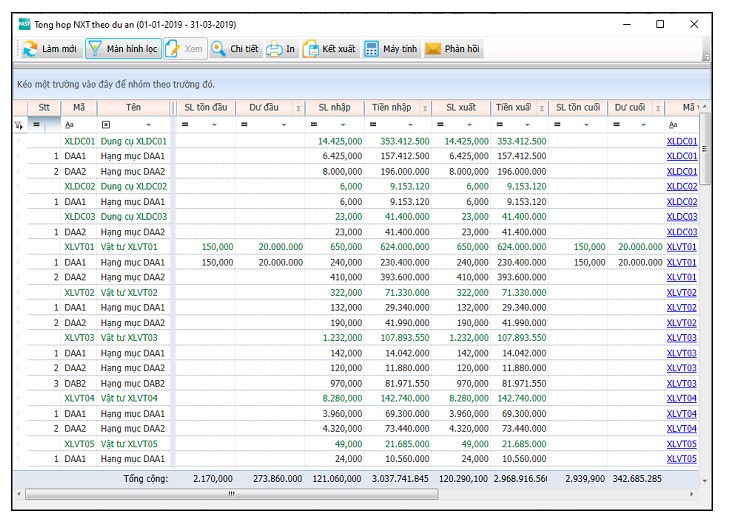The image size is (741, 528).
Task: Open the Máy tính calculator
Action: click(x=390, y=49)
